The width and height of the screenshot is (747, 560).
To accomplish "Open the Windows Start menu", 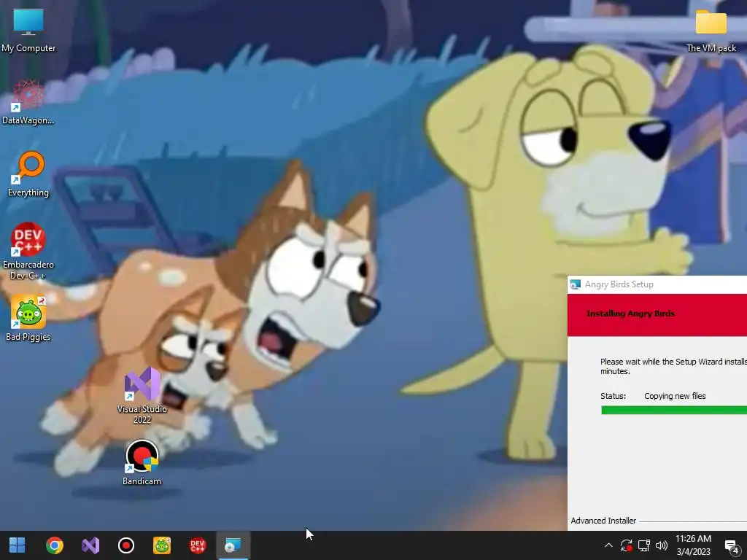I will [x=18, y=545].
